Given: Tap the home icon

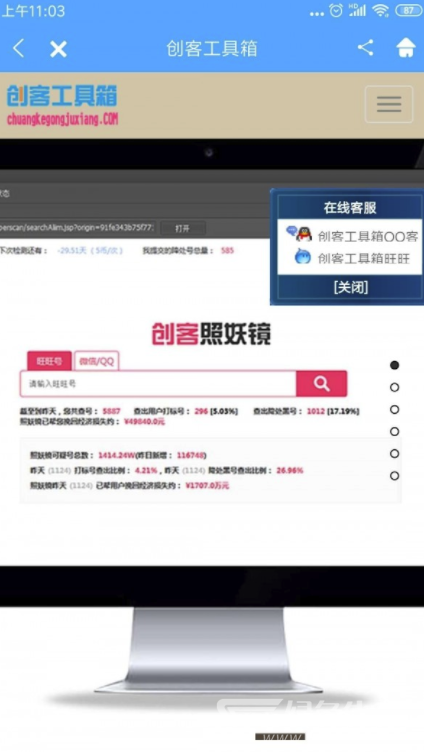Looking at the screenshot, I should click(405, 47).
